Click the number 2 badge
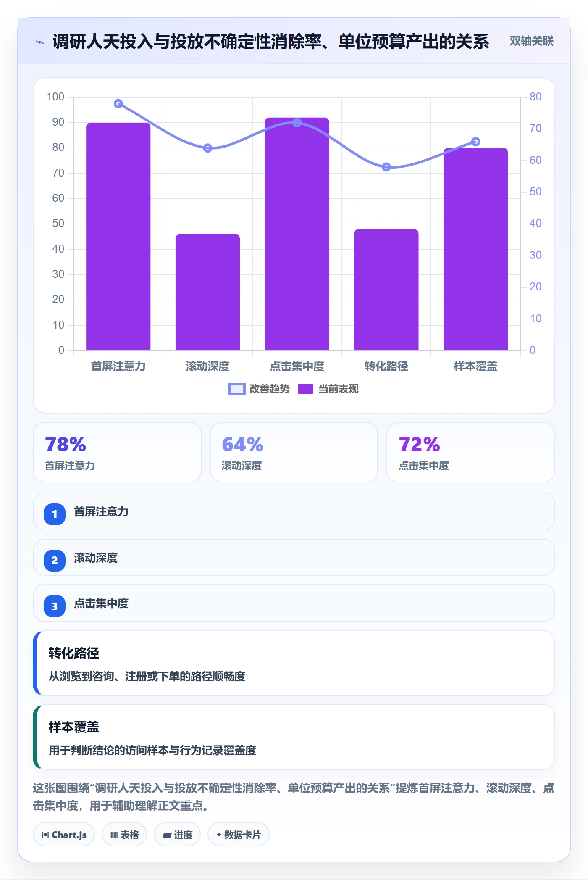 point(55,560)
